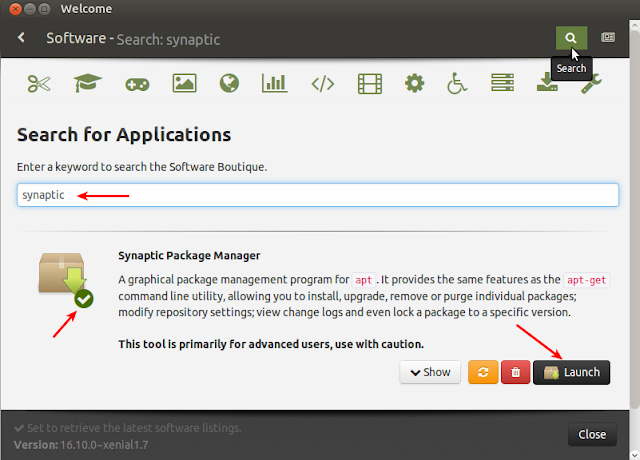Screen dimensions: 640x460
Task: Open the Programming code brackets category
Action: point(322,84)
